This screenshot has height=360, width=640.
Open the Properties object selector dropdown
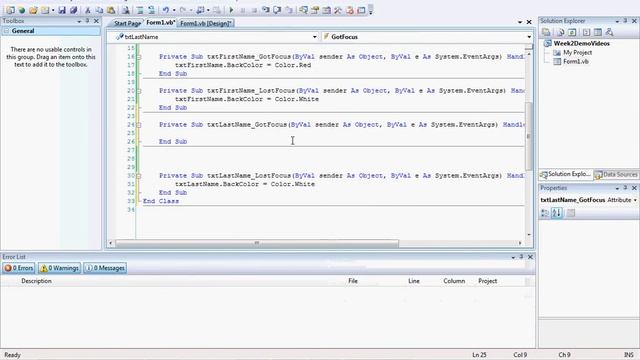(x=635, y=200)
